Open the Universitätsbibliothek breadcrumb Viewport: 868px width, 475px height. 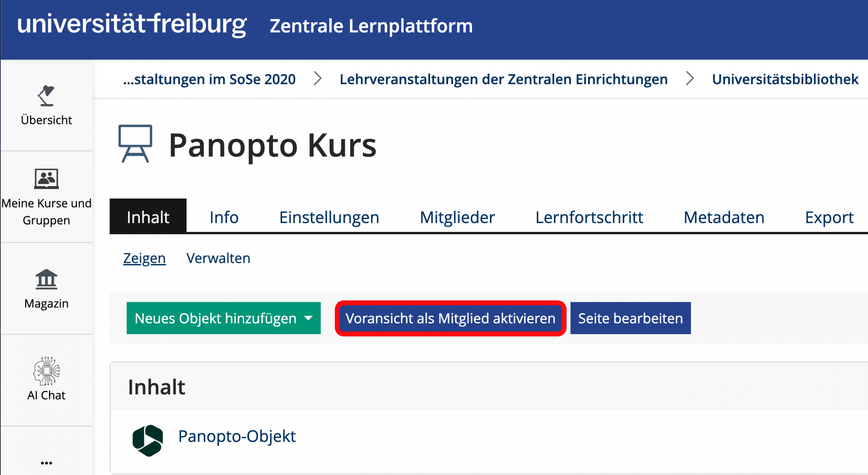click(785, 79)
